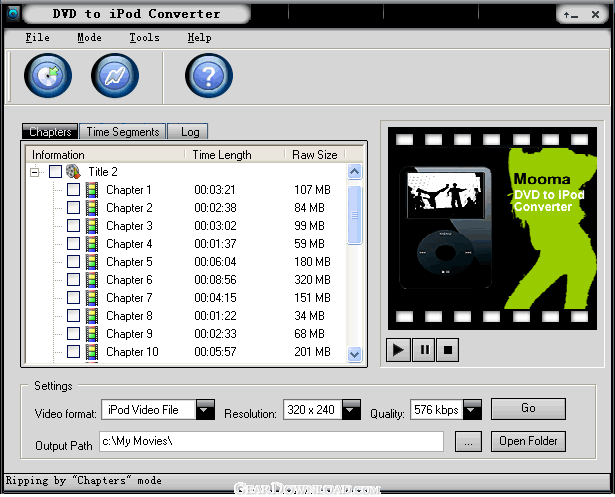Check the Chapter 9 checkbox

point(73,334)
